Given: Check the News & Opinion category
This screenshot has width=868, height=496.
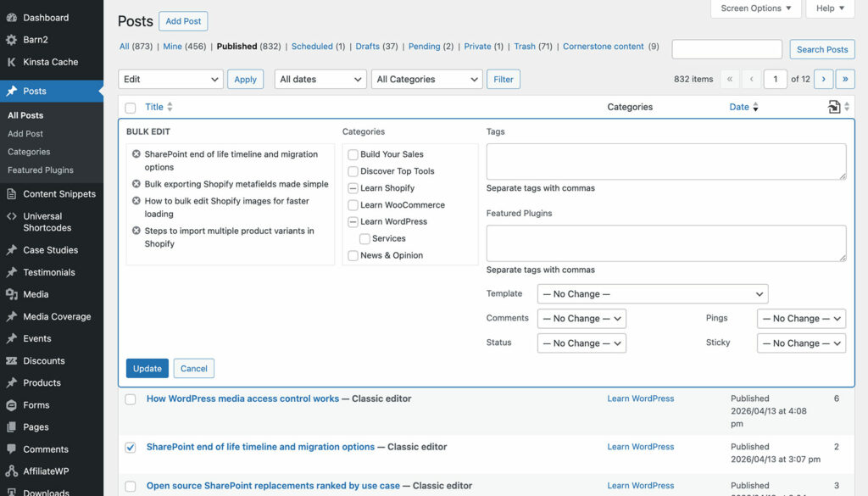Looking at the screenshot, I should 353,256.
